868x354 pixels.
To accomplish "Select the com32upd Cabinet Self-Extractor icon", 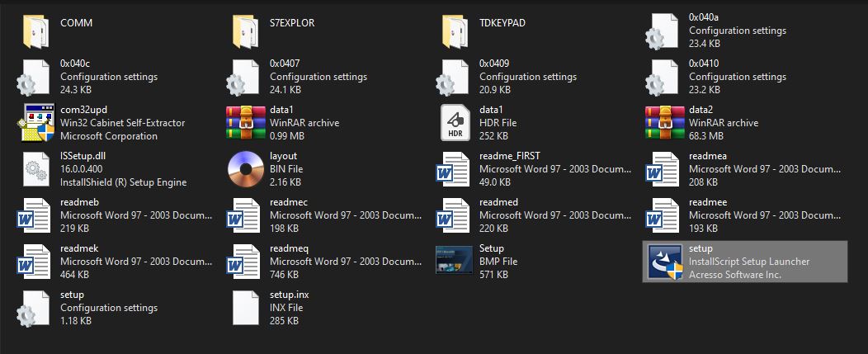I will [x=35, y=123].
